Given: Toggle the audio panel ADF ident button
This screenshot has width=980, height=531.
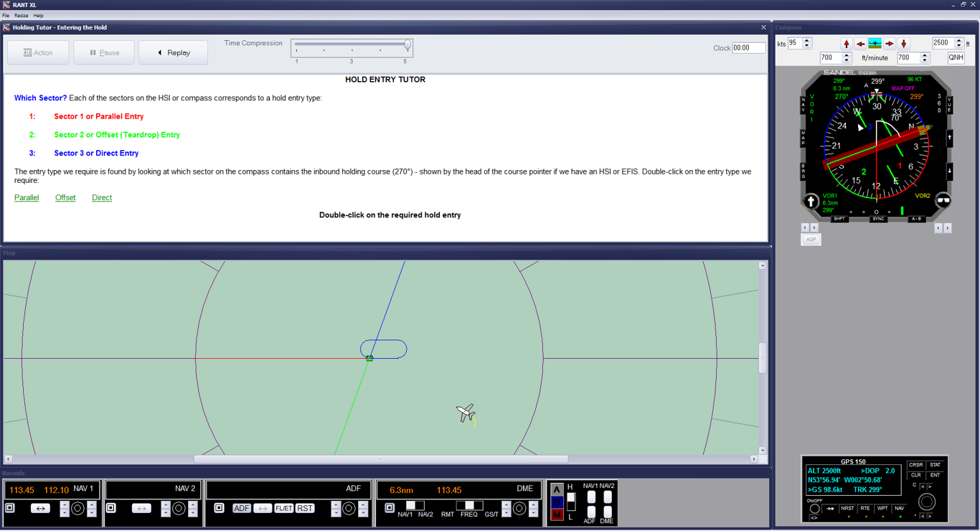Looking at the screenshot, I should pos(591,512).
